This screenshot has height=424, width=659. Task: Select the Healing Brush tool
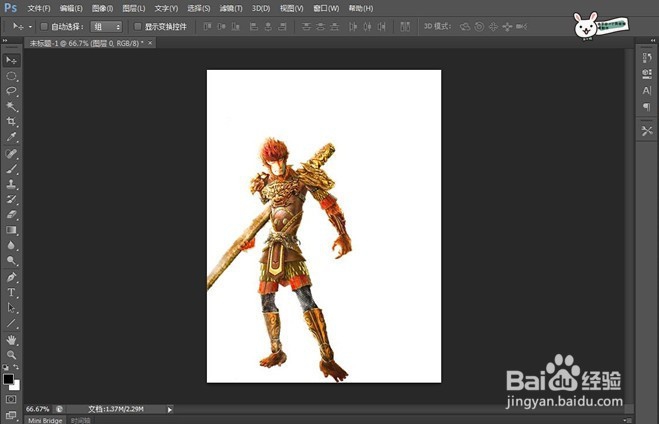click(x=11, y=153)
